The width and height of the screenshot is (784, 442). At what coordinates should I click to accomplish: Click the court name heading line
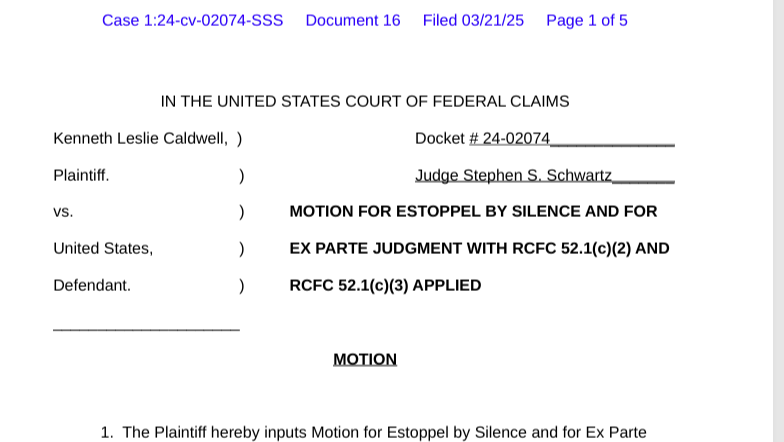[365, 102]
